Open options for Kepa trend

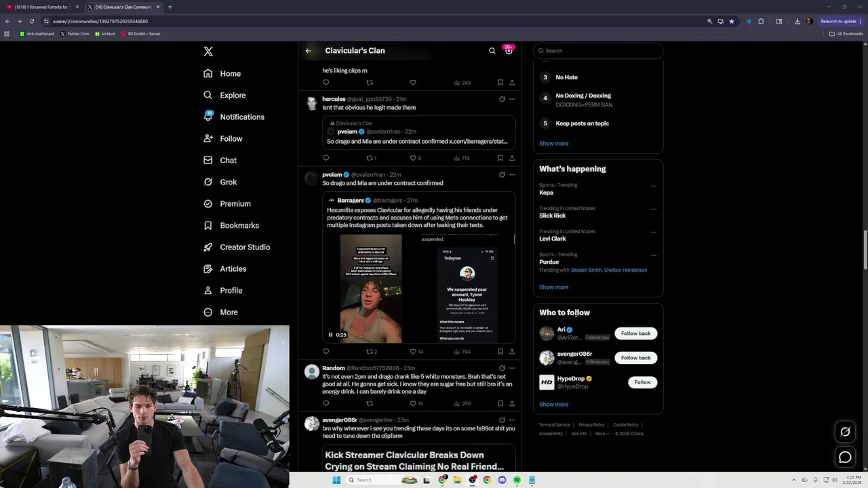pyautogui.click(x=654, y=186)
